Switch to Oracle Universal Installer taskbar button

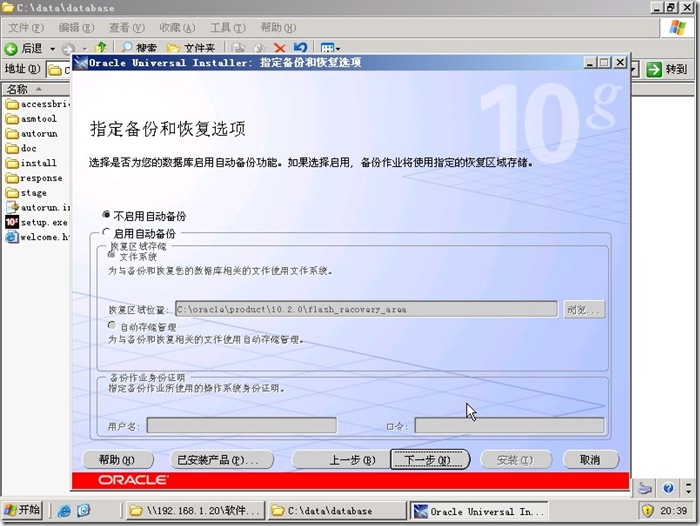pyautogui.click(x=479, y=511)
